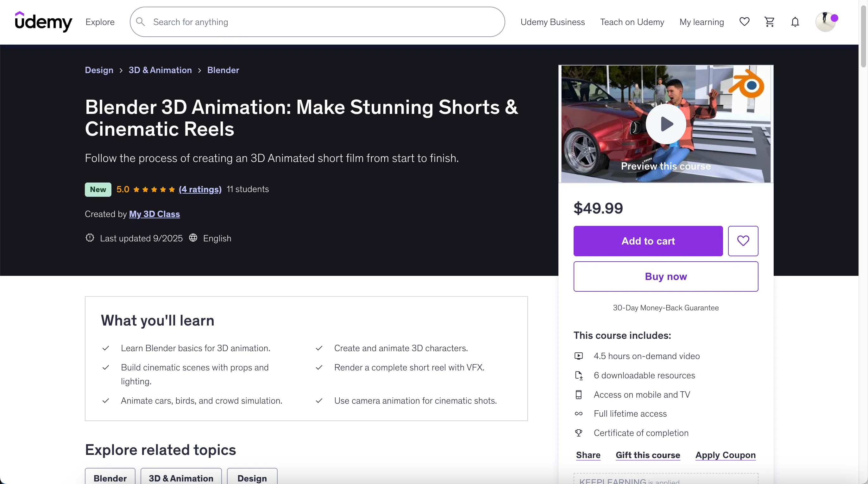
Task: Open the user profile avatar
Action: 825,22
